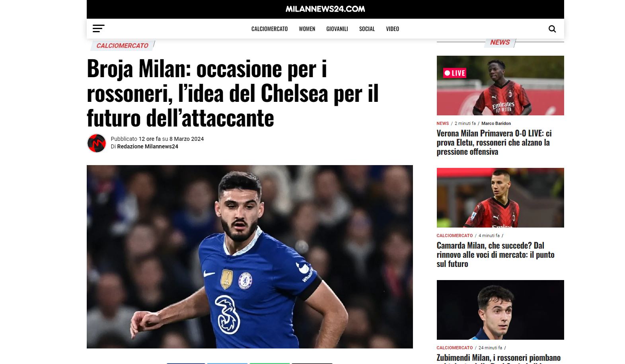Click the Zubimendi article thumbnail image
This screenshot has width=625, height=364.
coord(500,310)
